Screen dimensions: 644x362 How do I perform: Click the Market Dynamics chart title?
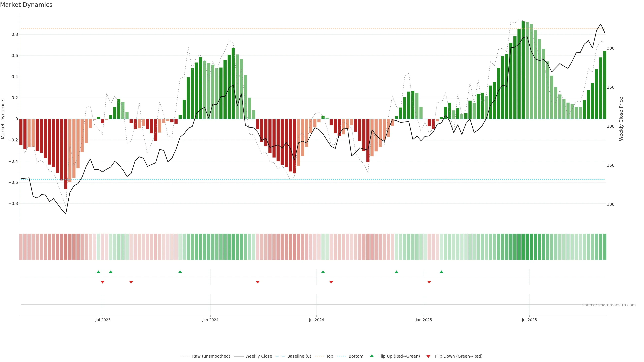click(26, 5)
